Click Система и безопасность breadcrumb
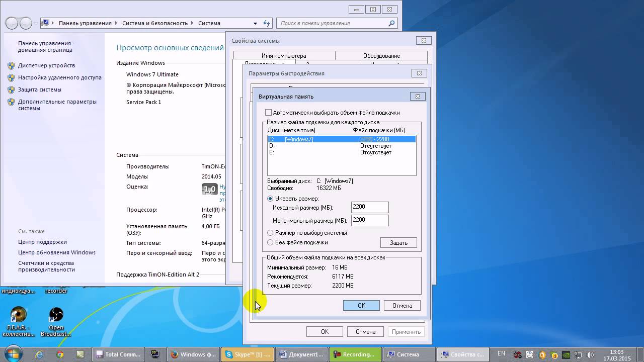Viewport: 644px width, 362px height. (155, 23)
